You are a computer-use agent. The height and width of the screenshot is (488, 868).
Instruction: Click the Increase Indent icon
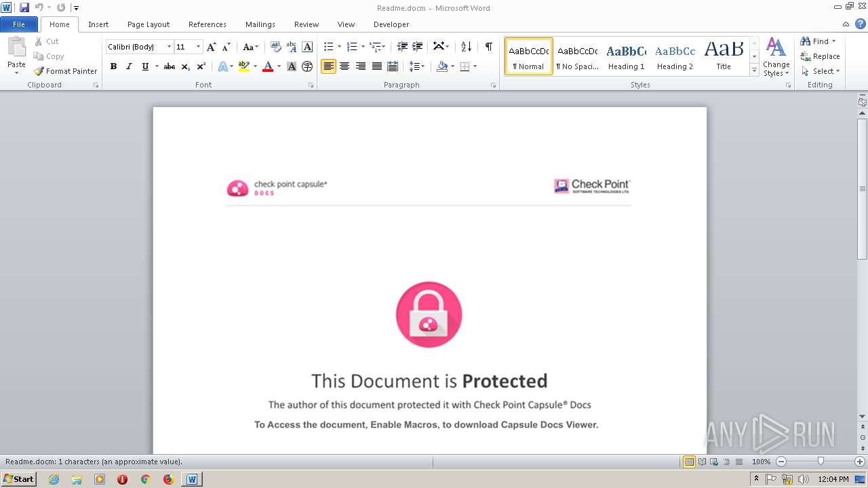click(x=418, y=47)
